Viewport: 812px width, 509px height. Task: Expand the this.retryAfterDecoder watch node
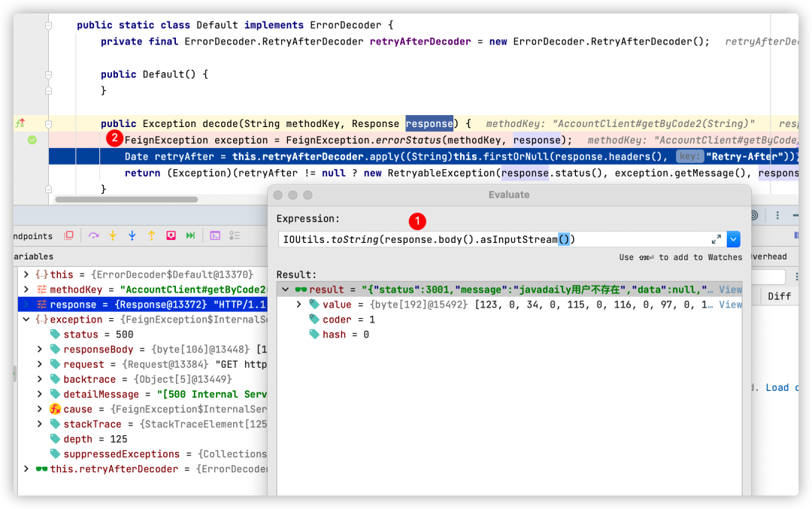coord(26,469)
